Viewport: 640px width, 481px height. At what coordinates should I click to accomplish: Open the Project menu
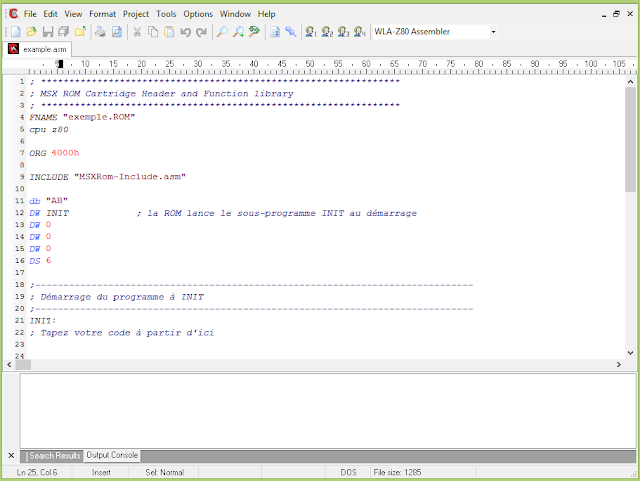[x=136, y=14]
